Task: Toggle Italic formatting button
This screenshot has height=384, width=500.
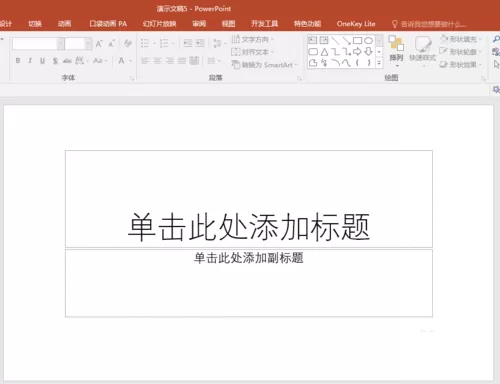Action: [30, 61]
